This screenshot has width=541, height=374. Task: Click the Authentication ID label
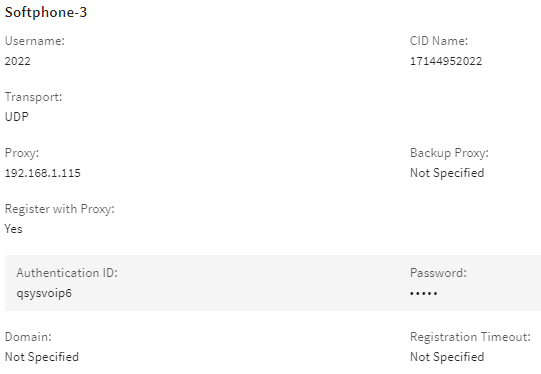[x=67, y=273]
